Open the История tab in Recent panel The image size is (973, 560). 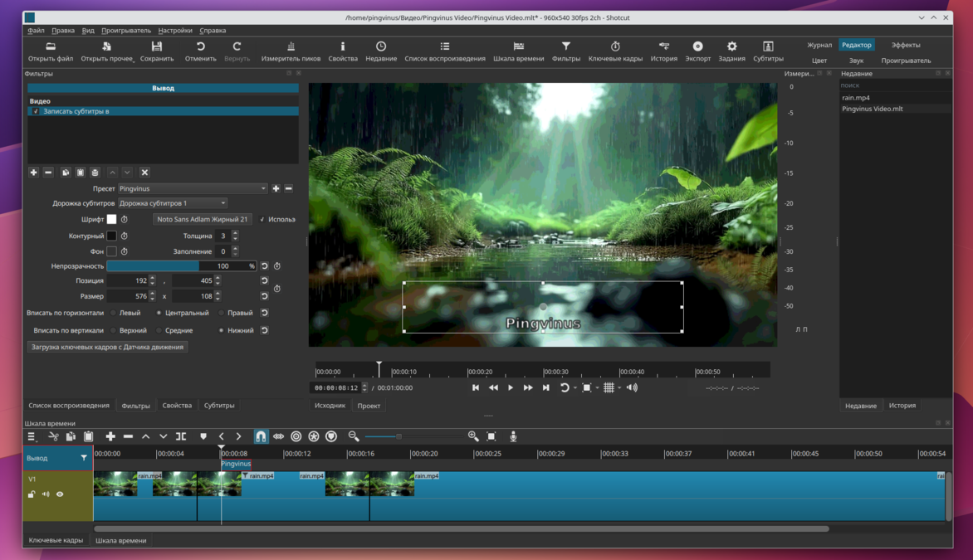click(x=902, y=406)
